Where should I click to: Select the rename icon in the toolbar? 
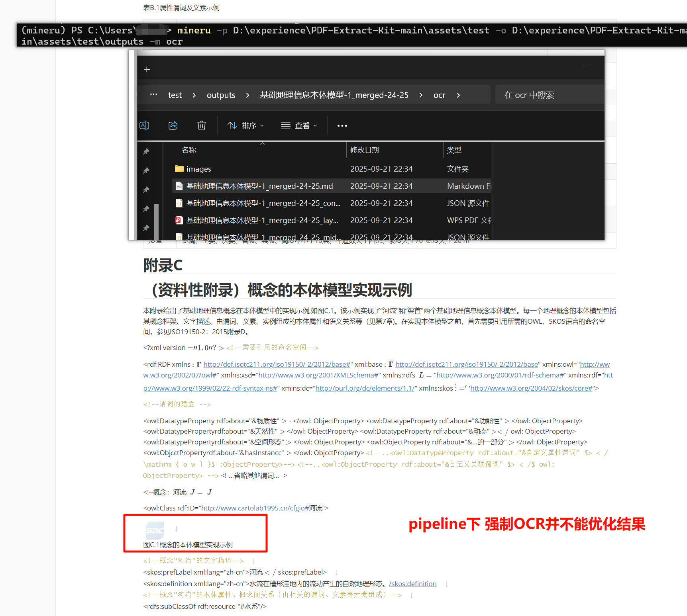144,125
